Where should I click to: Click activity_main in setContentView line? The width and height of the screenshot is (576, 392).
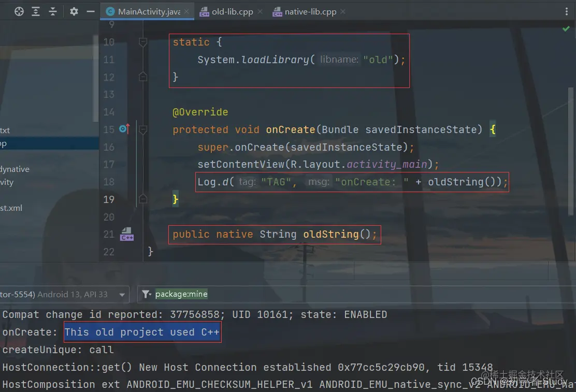point(387,164)
